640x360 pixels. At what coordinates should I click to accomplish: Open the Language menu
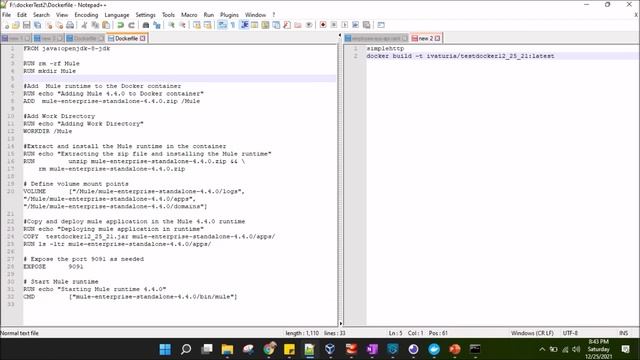pyautogui.click(x=117, y=15)
